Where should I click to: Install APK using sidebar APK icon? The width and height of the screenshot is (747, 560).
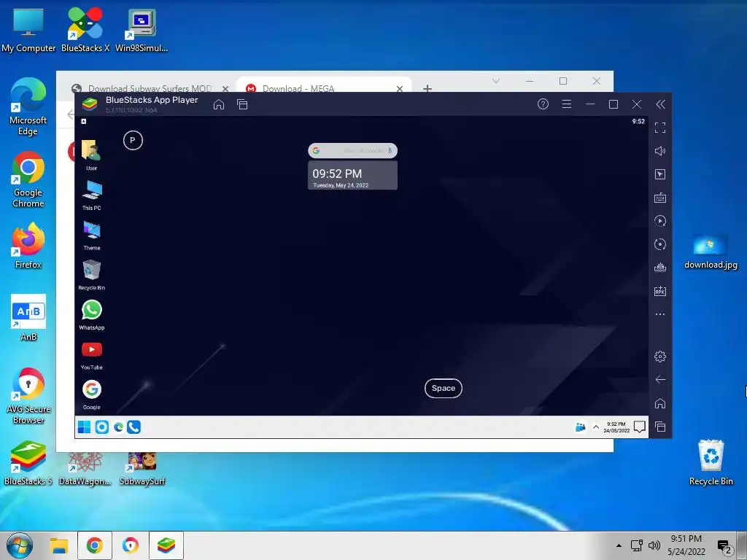pos(659,291)
